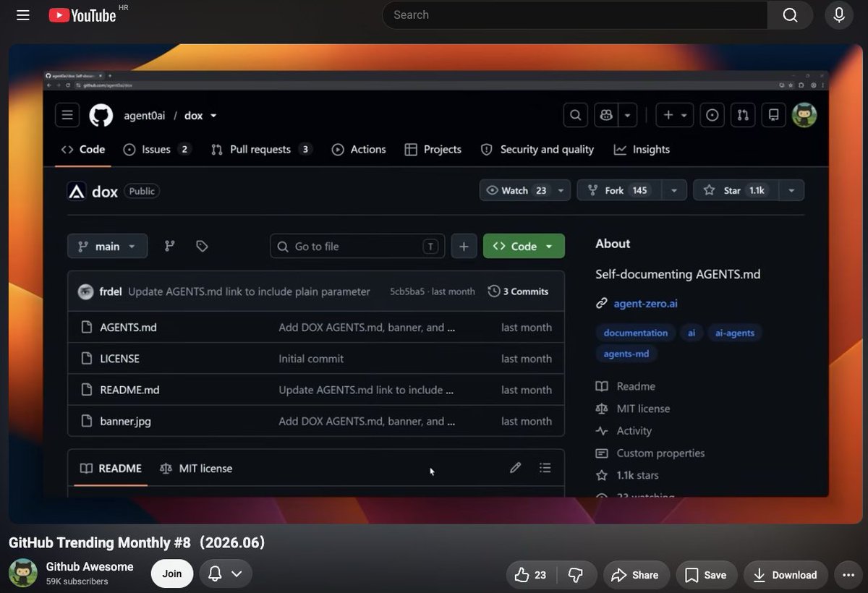Click the documentation topic tag
This screenshot has height=593, width=868.
tap(636, 333)
